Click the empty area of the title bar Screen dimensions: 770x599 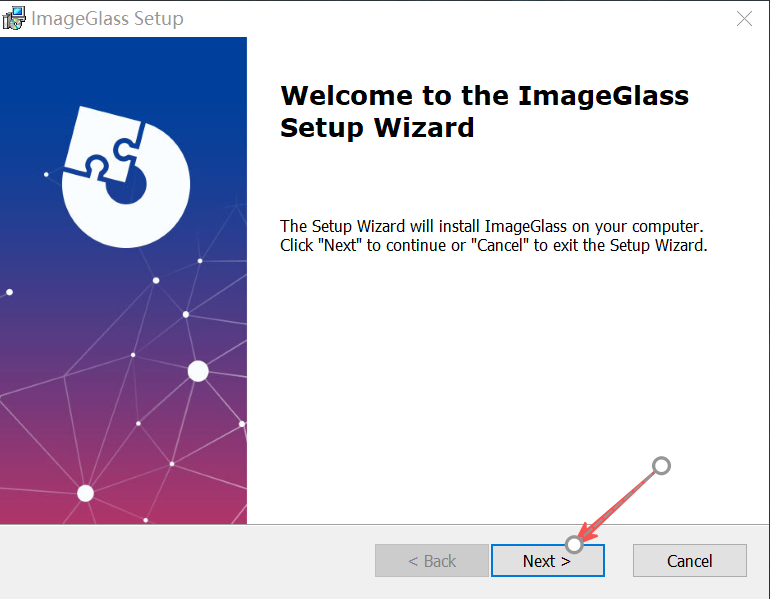457,19
